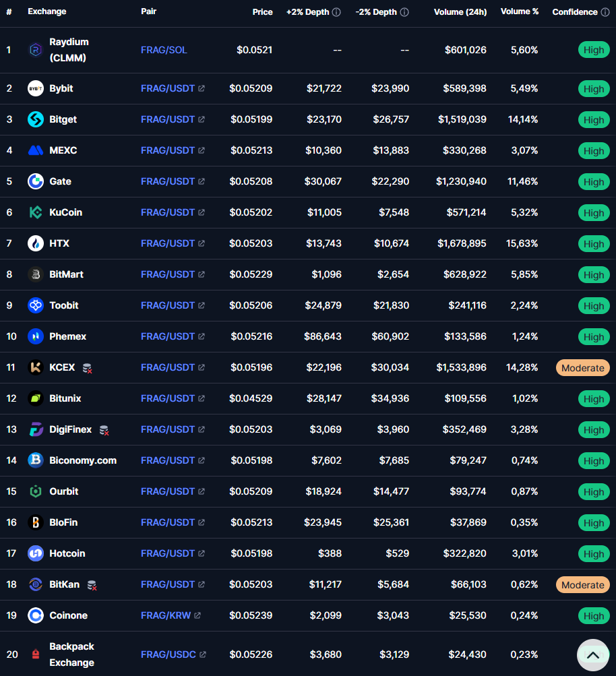Screen dimensions: 616x676
Task: Click the Bitunix exchange logo
Action: pos(35,399)
